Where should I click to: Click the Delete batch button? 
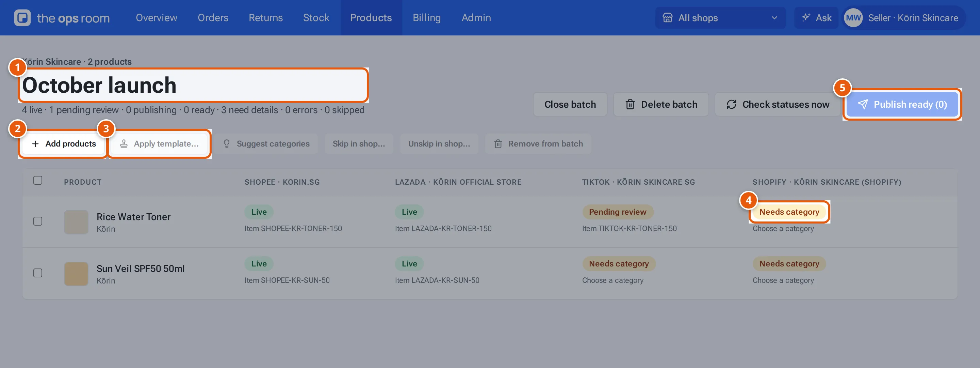661,104
